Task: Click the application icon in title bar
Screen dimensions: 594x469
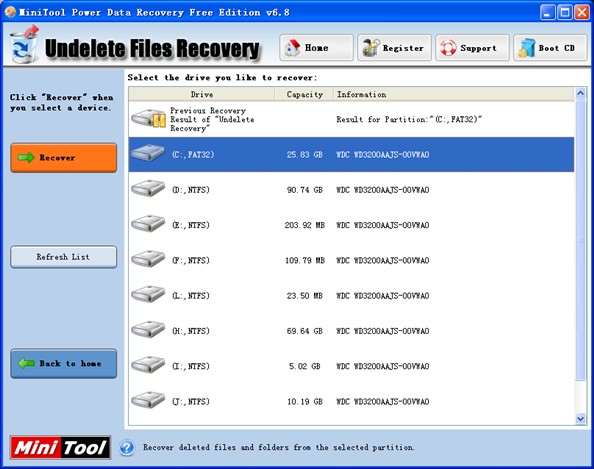Action: 10,12
